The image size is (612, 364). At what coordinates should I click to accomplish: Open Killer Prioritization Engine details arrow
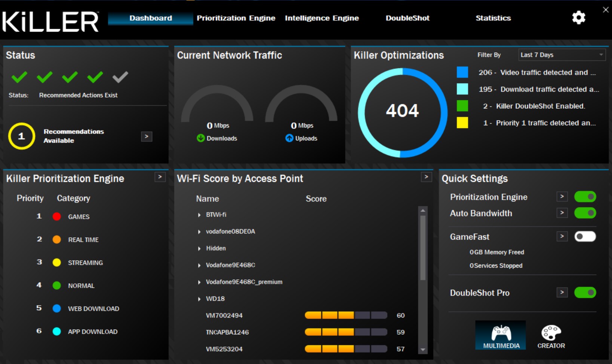160,177
